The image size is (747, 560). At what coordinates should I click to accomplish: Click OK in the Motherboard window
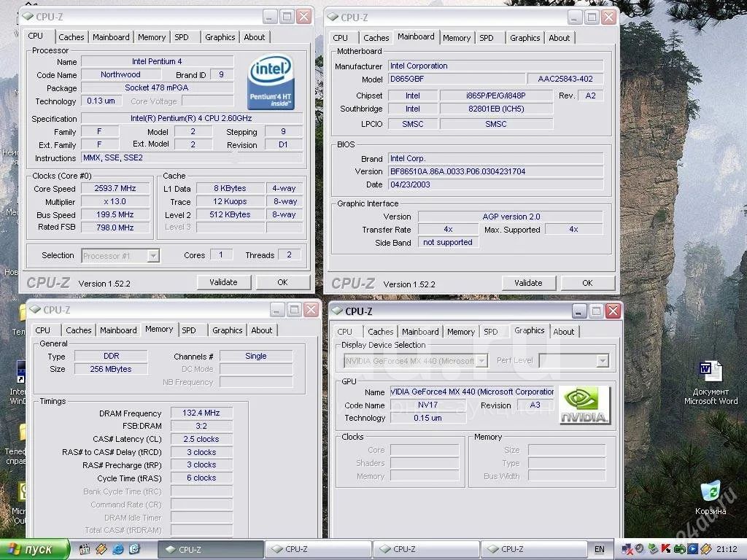[587, 283]
